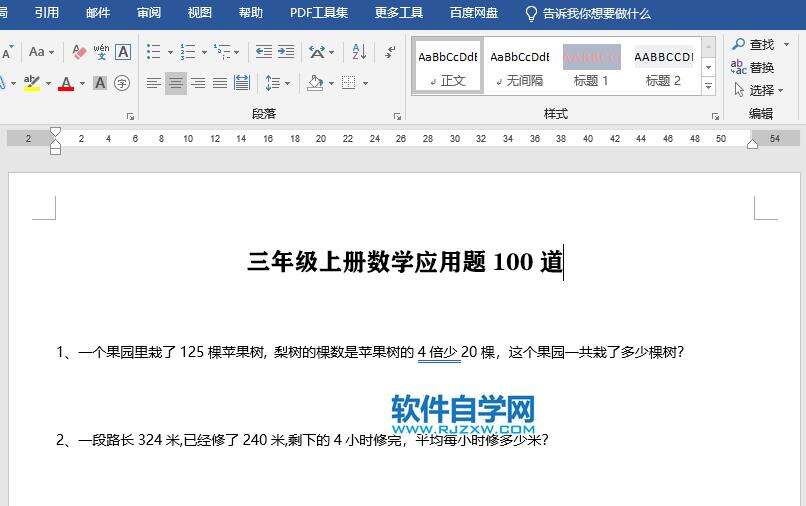
Task: Click the first-line indent marker on the ruler
Action: click(55, 132)
